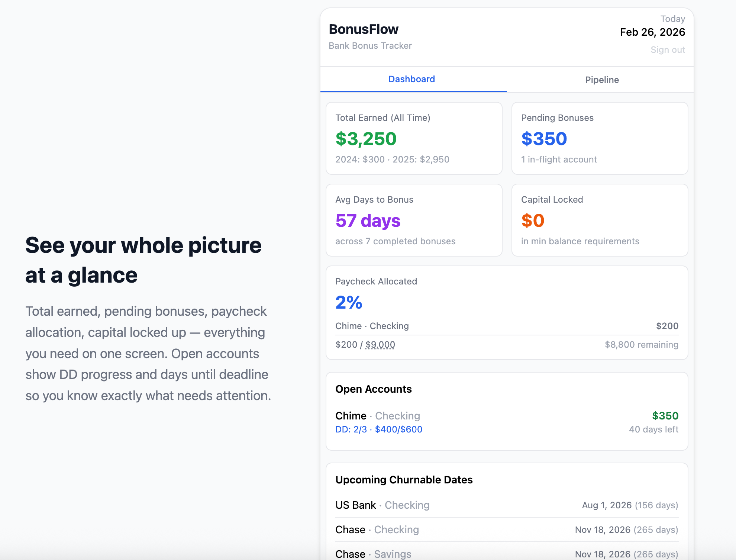The image size is (736, 560).
Task: Click the Open Accounts heading
Action: [x=373, y=389]
